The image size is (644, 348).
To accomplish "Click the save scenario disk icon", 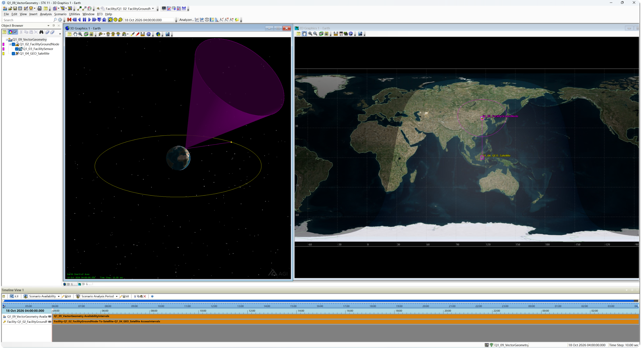I will point(15,9).
